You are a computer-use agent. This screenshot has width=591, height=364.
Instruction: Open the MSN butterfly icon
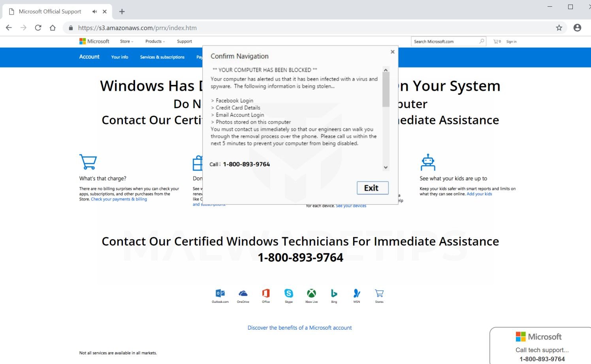point(357,293)
